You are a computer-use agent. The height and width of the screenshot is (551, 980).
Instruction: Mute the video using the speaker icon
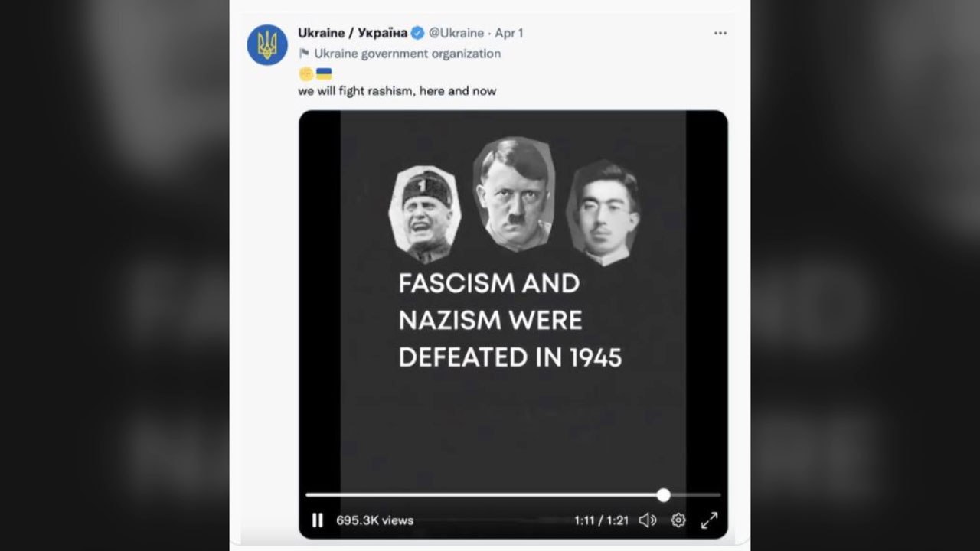(647, 520)
